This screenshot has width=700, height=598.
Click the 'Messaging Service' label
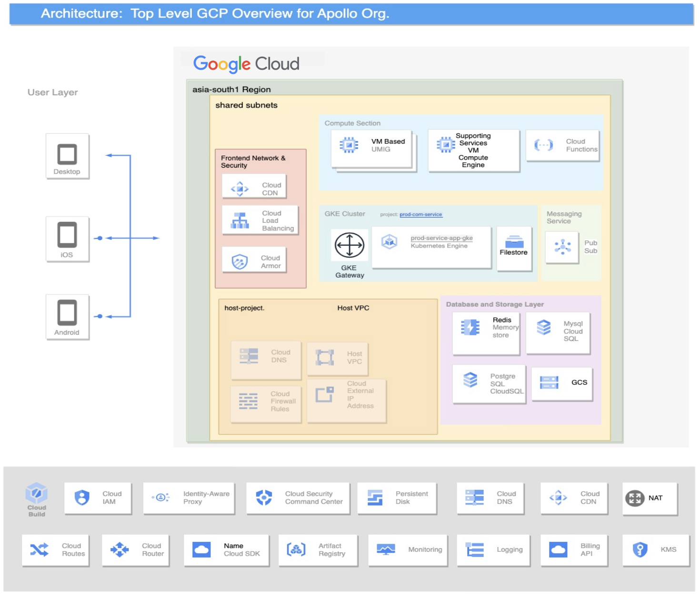point(564,218)
